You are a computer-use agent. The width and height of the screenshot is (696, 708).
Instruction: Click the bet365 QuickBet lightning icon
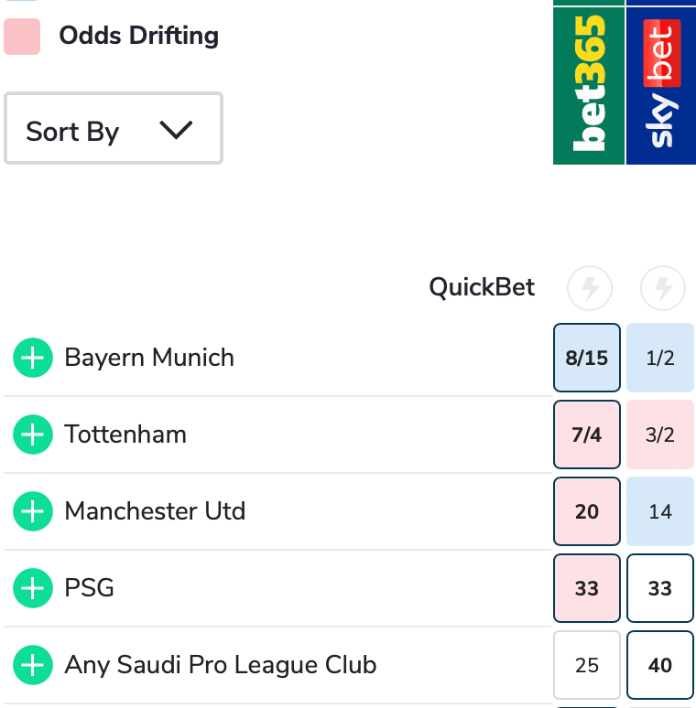click(x=589, y=289)
